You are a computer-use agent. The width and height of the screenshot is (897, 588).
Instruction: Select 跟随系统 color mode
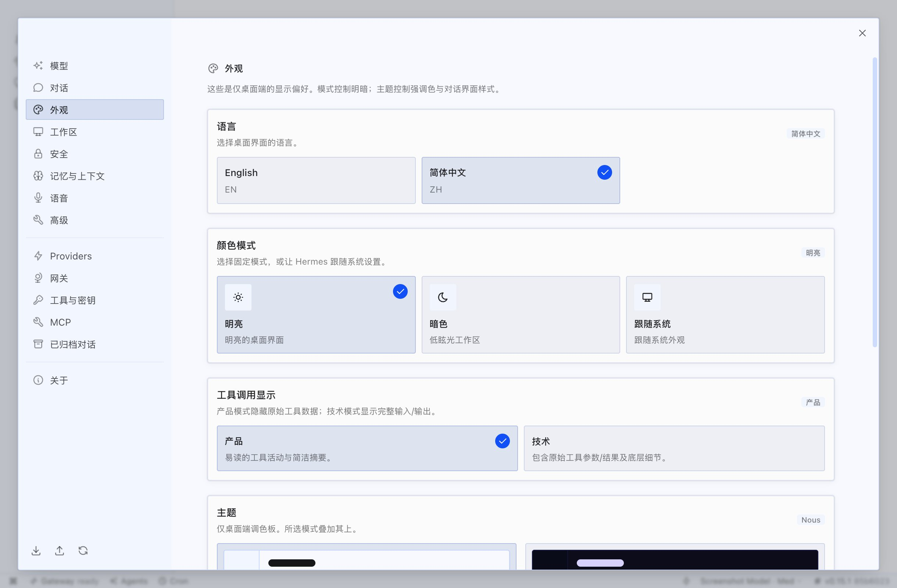pos(726,315)
